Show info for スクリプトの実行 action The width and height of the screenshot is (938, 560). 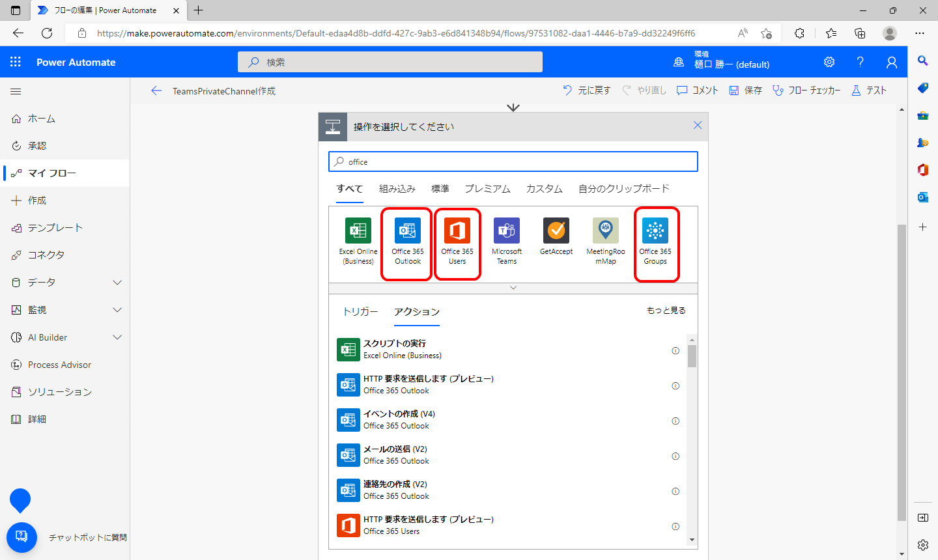675,350
